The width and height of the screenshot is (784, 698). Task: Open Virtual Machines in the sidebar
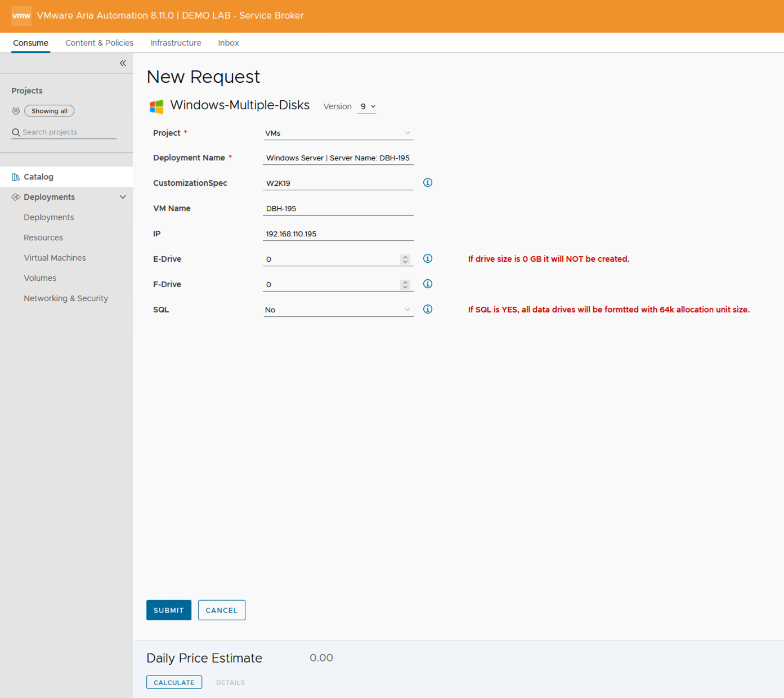pos(55,258)
